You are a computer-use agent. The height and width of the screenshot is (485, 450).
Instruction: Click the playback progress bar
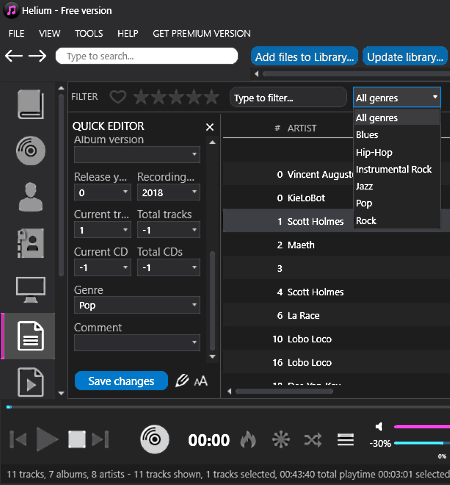click(x=228, y=407)
